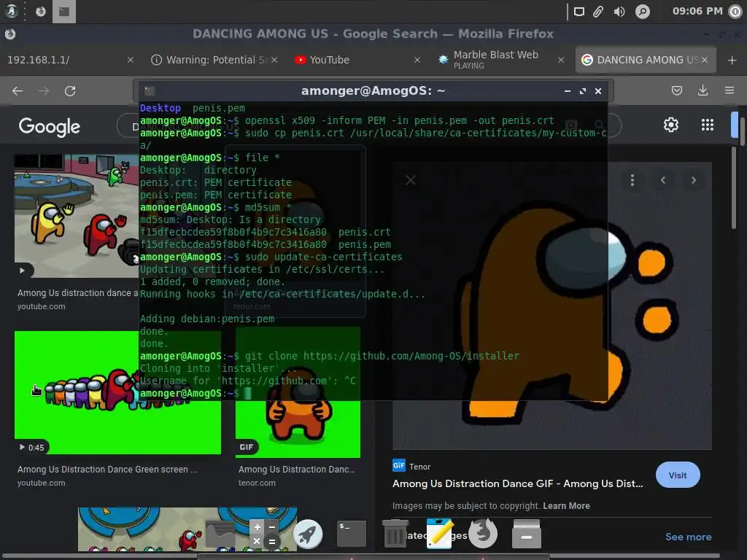Close the YouTube tab
Viewport: 747px width, 560px height.
(x=417, y=60)
